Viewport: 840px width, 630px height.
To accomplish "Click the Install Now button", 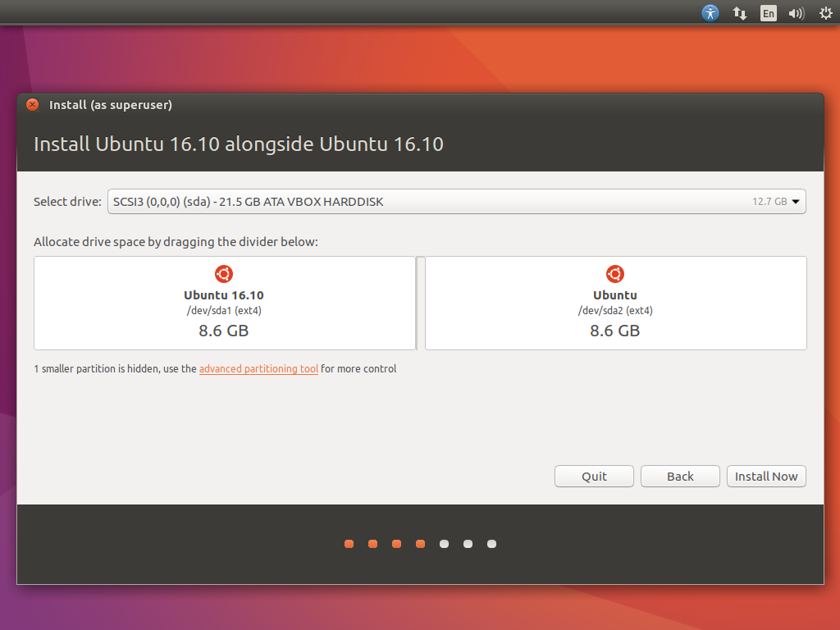I will 766,477.
